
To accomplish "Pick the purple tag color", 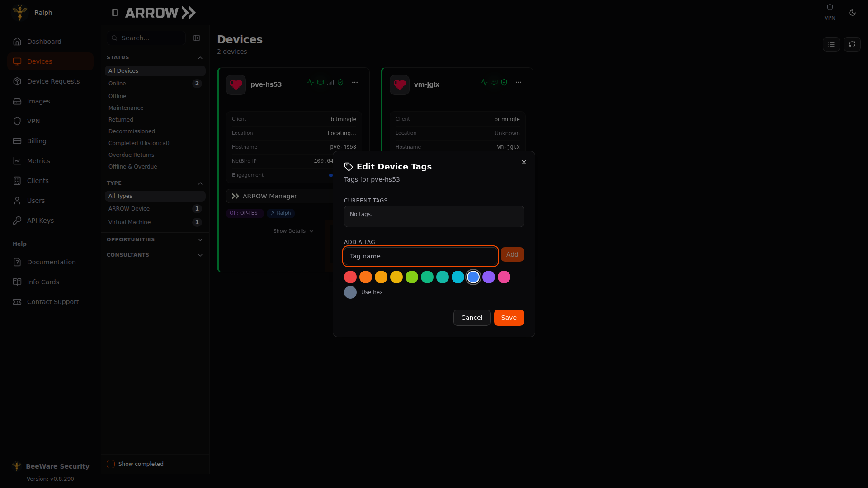I will tap(489, 277).
